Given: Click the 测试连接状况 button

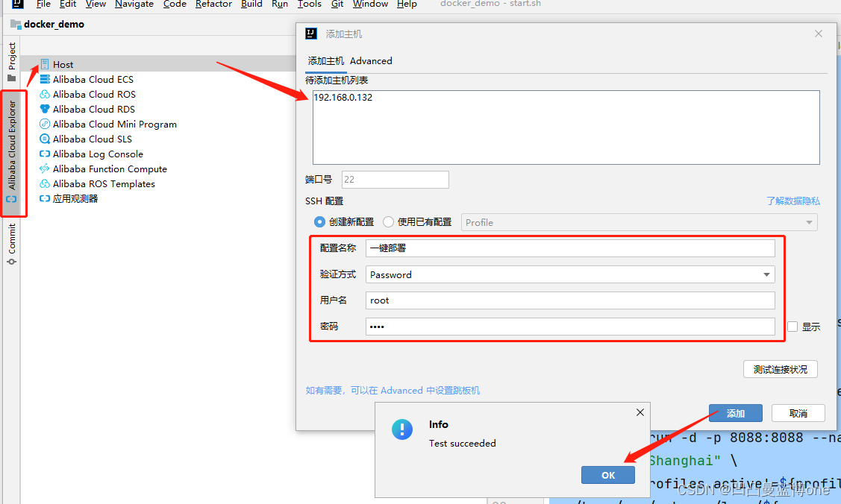Looking at the screenshot, I should [x=781, y=369].
